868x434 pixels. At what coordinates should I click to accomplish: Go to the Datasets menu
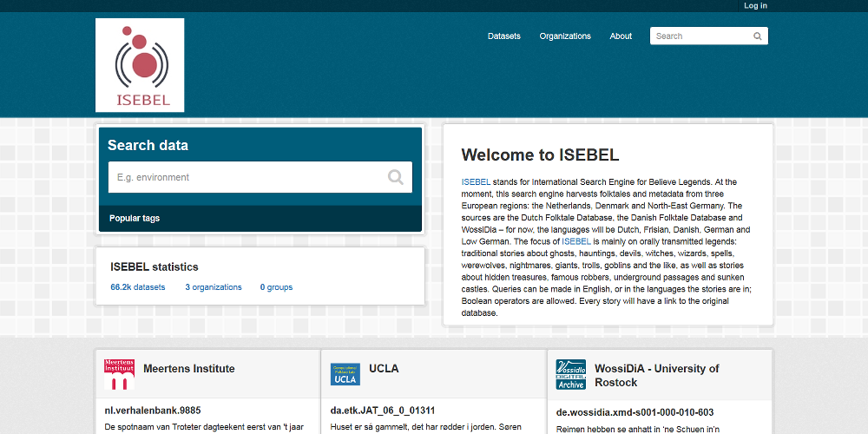click(x=503, y=36)
